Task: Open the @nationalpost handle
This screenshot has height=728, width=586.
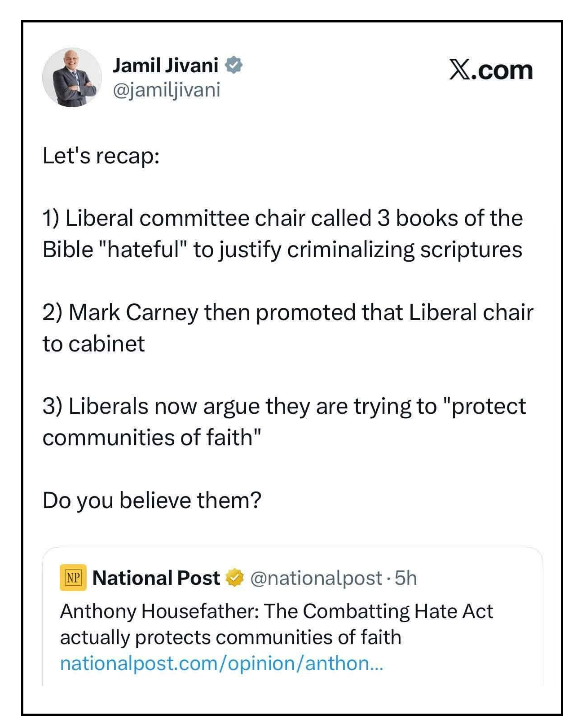Action: [x=316, y=578]
